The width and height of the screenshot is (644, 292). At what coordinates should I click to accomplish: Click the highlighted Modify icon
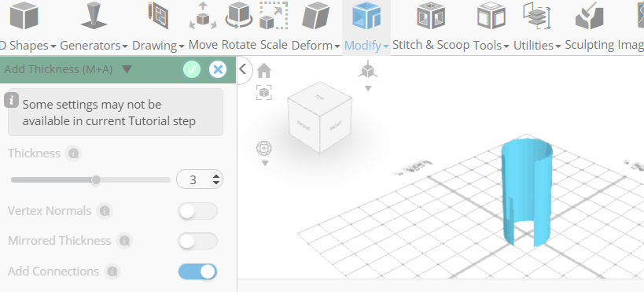pos(366,16)
